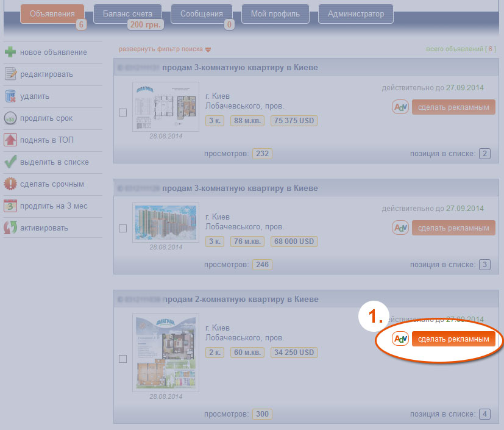Screen dimensions: 504x430
Task: Open the Баланс счета tab
Action: point(127,13)
